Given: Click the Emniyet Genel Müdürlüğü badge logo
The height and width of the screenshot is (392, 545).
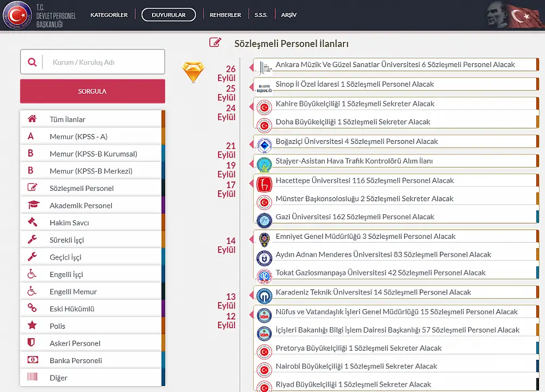Looking at the screenshot, I should (x=264, y=240).
